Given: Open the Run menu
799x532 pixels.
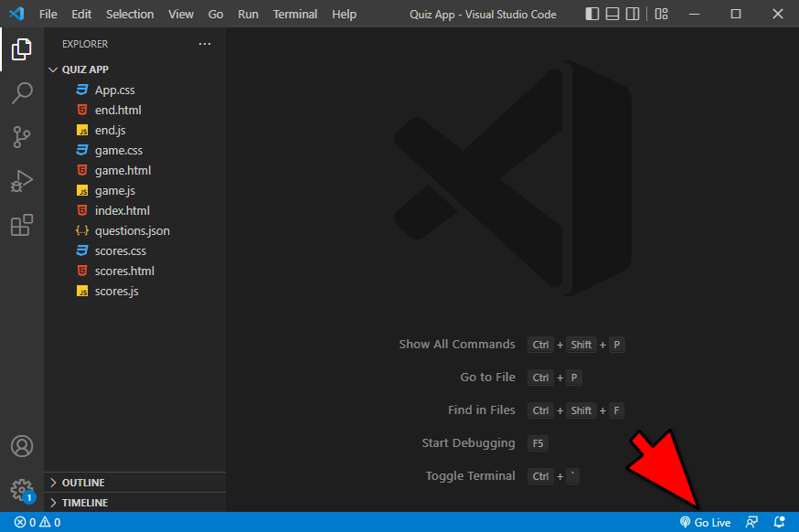Looking at the screenshot, I should pyautogui.click(x=248, y=15).
